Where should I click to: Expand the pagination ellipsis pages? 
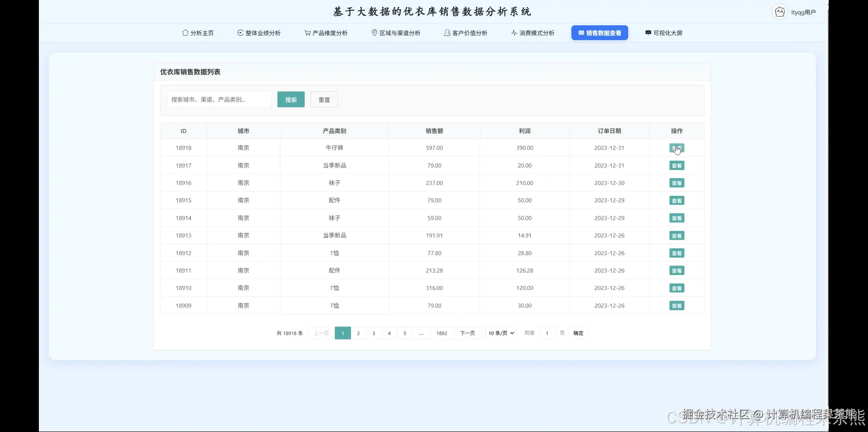coord(421,333)
